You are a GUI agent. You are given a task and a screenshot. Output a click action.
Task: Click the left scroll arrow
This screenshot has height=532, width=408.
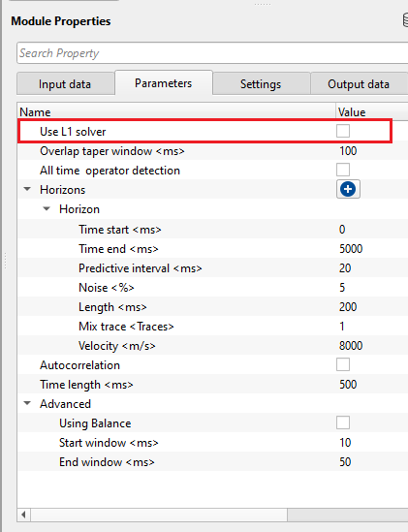[23, 515]
